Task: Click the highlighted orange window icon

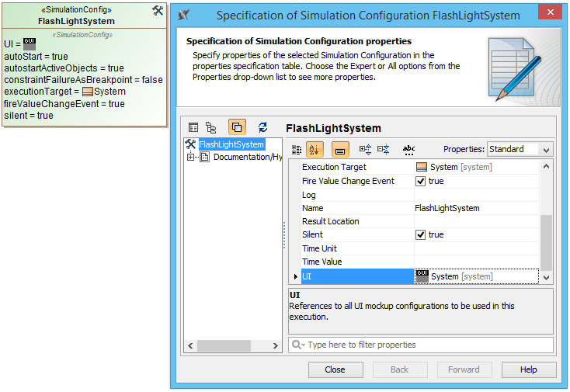Action: 237,127
